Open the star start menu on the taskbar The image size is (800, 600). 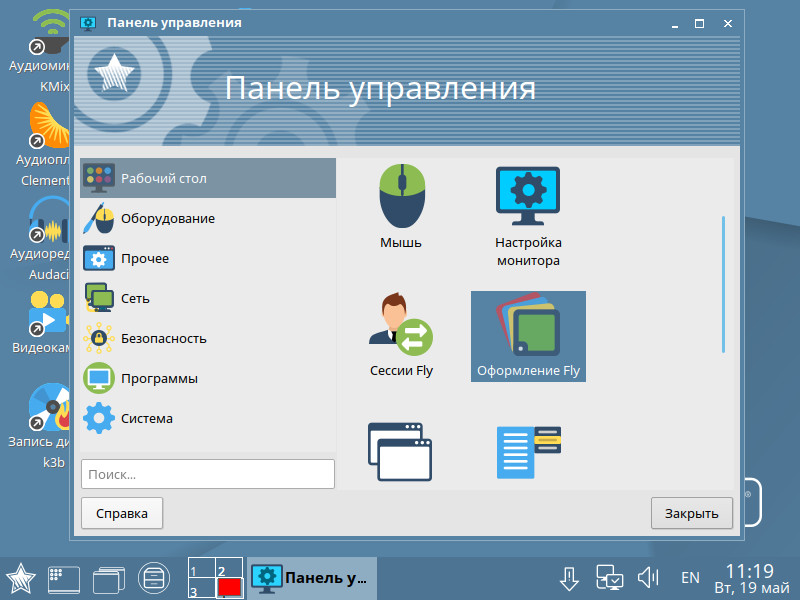[x=20, y=579]
